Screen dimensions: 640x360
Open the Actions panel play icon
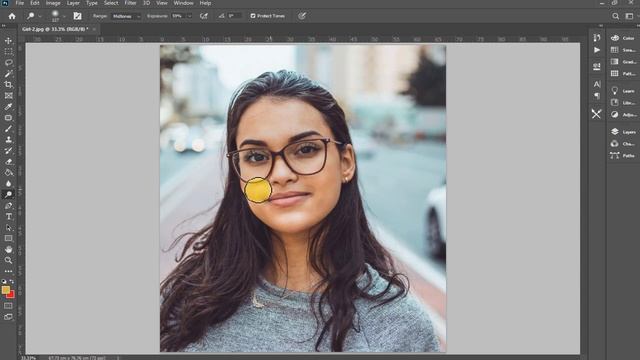[x=597, y=50]
